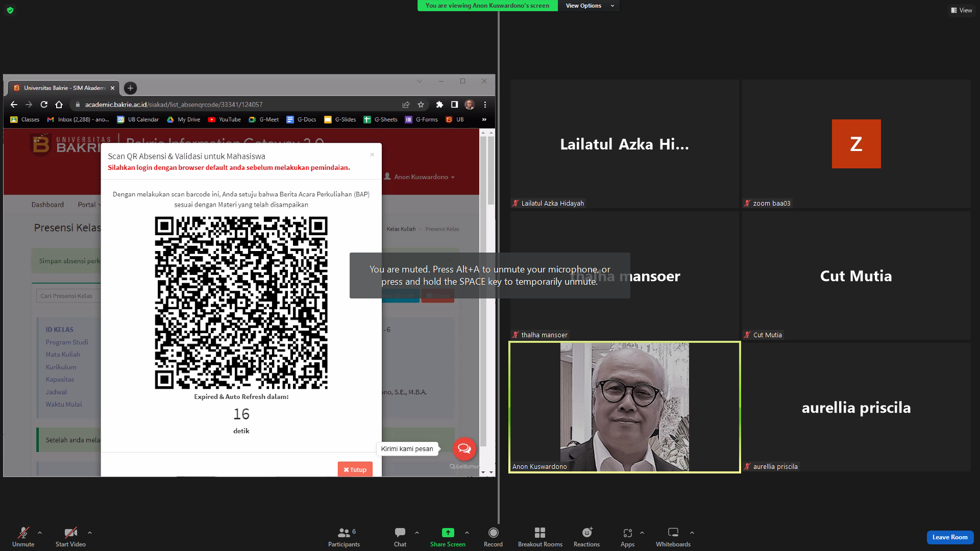The width and height of the screenshot is (980, 551).
Task: Close the Universitas Bakrie tab
Action: 113,88
